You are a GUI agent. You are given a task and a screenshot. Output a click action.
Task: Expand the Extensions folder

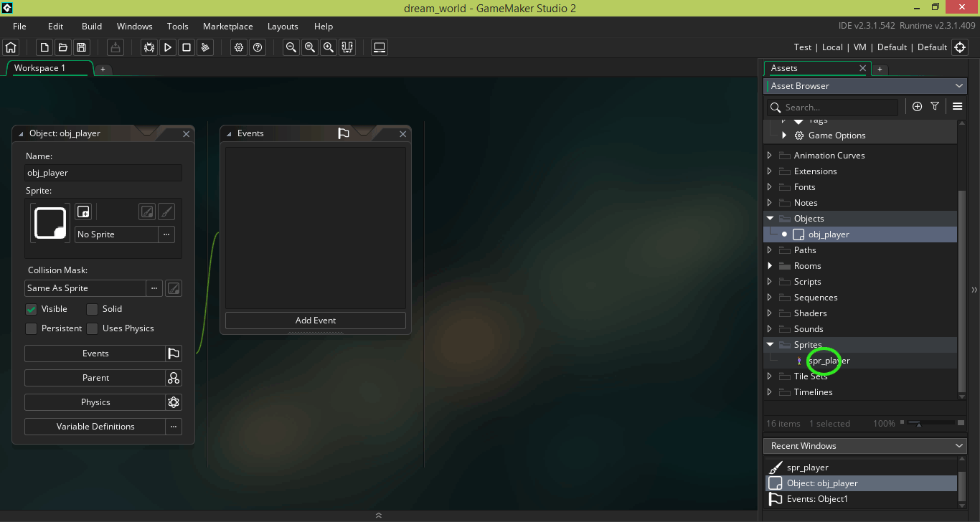(770, 171)
